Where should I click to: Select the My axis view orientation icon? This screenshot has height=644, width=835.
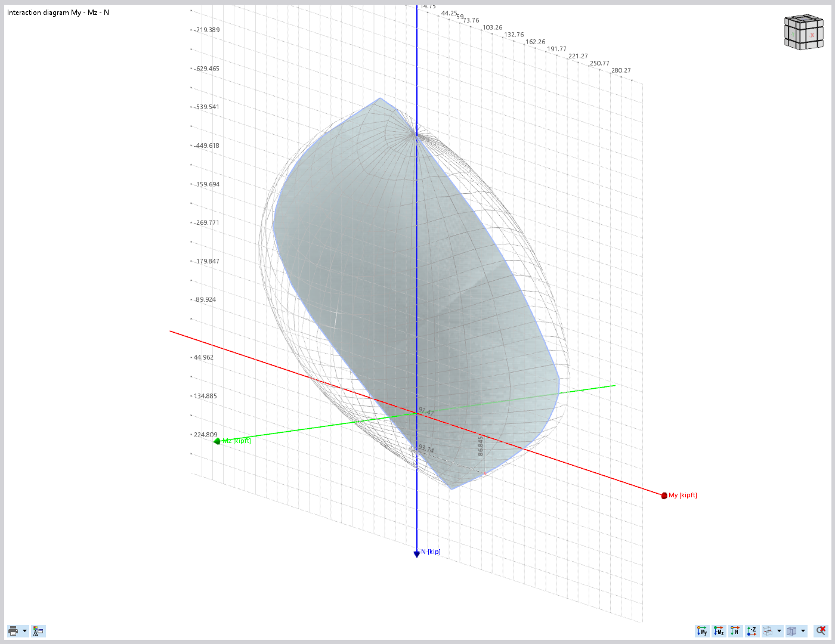tap(702, 631)
